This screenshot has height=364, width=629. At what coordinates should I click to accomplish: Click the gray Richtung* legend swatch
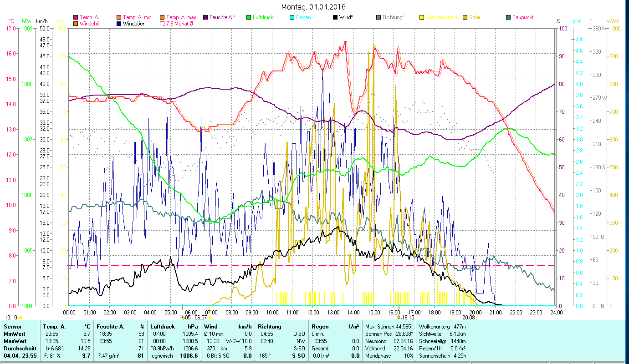[378, 17]
